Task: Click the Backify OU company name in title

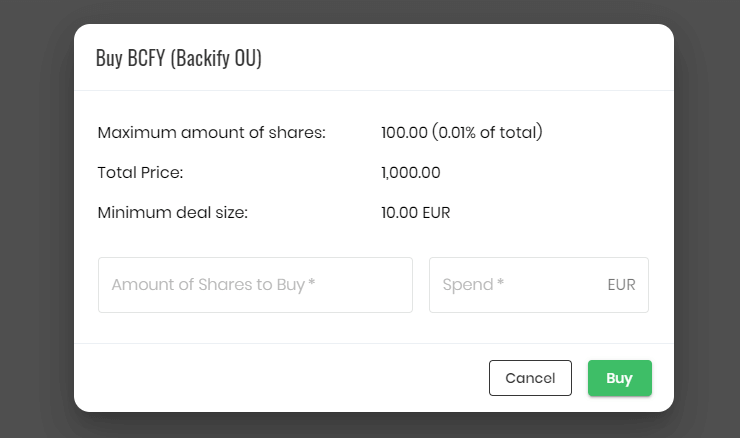Action: click(x=216, y=58)
